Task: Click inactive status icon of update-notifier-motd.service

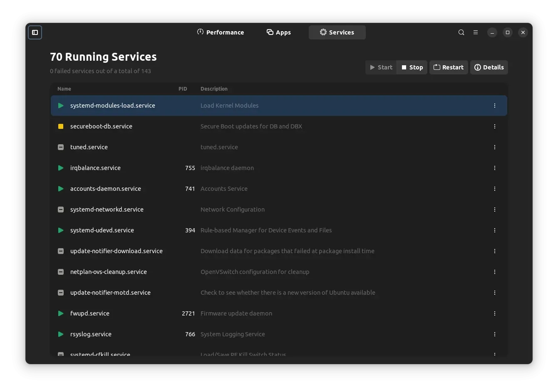Action: (x=61, y=293)
